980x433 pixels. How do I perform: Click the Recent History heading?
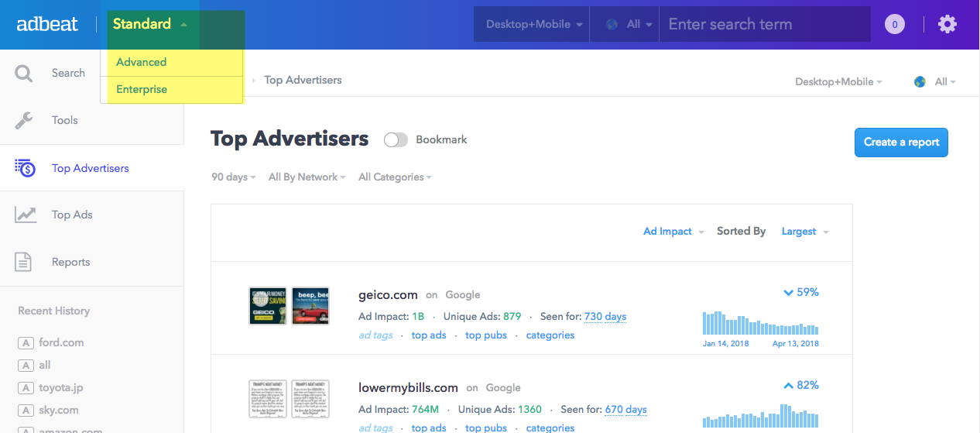coord(54,311)
